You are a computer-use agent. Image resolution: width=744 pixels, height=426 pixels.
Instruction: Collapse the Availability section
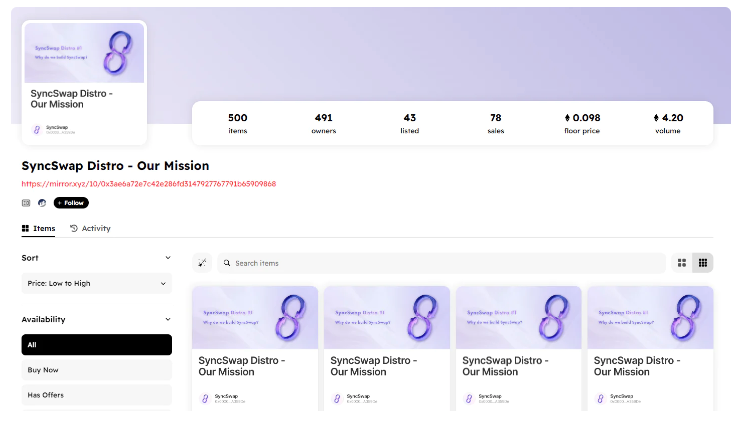pyautogui.click(x=167, y=319)
